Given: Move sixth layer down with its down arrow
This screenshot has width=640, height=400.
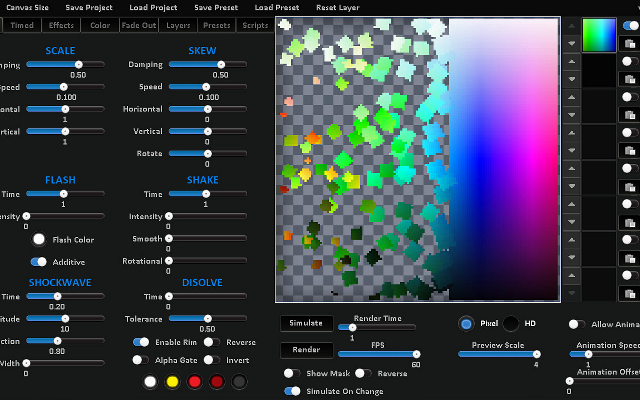Looking at the screenshot, I should [571, 222].
